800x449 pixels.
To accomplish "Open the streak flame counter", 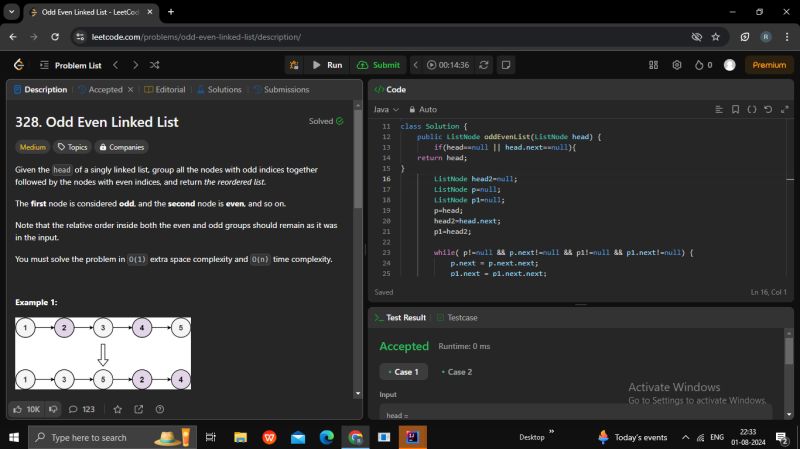I will coord(703,65).
